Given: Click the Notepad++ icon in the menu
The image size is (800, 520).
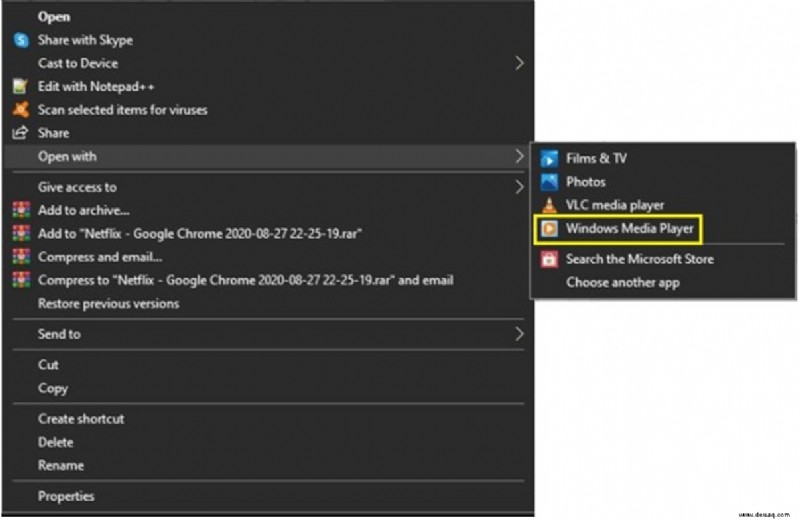Looking at the screenshot, I should [20, 86].
